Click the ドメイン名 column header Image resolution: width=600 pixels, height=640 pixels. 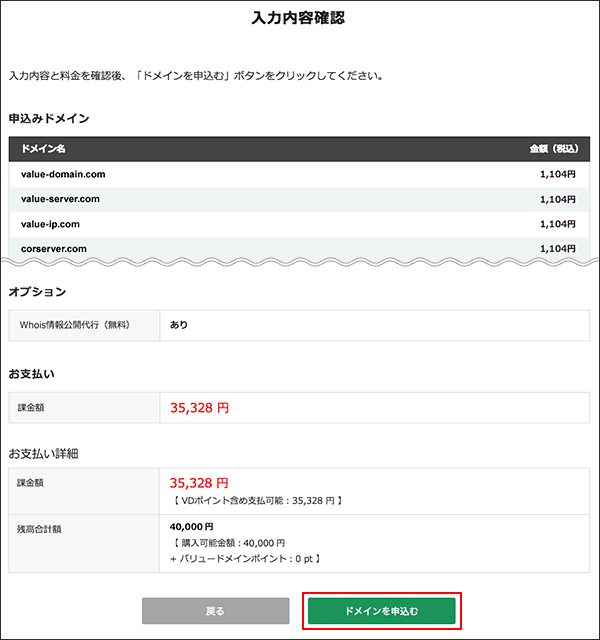click(43, 149)
